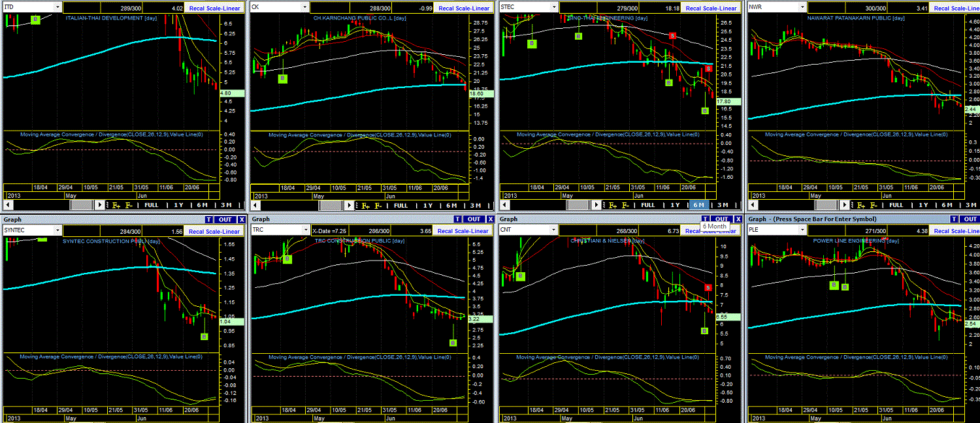This screenshot has height=423, width=980.
Task: Click the F- icon under the CK chart
Action: [x=378, y=205]
